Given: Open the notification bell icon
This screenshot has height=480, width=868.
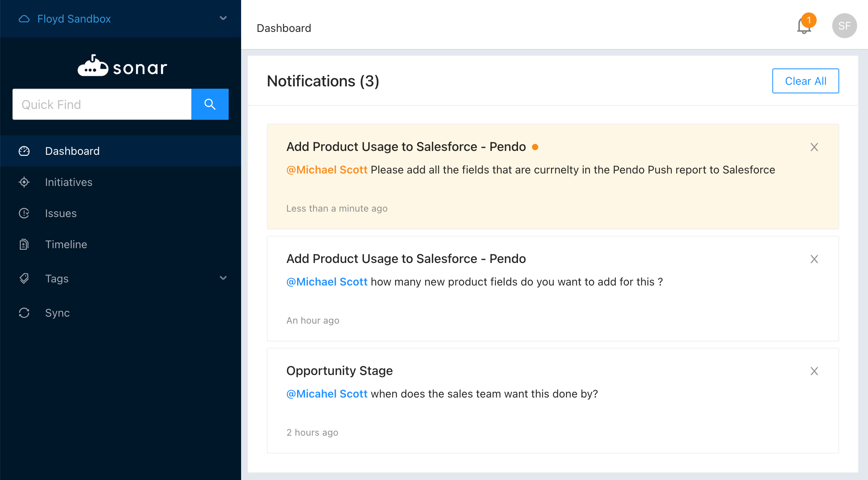Looking at the screenshot, I should pos(803,26).
